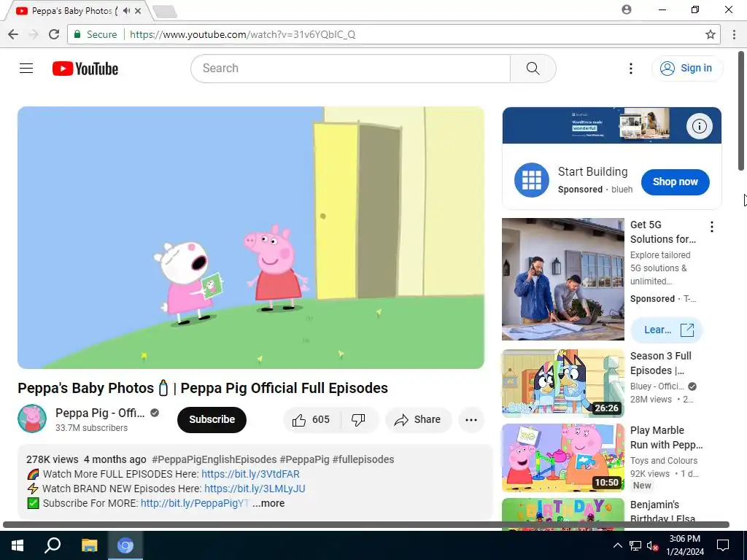Bookmark this page with the star
This screenshot has width=747, height=560.
711,34
